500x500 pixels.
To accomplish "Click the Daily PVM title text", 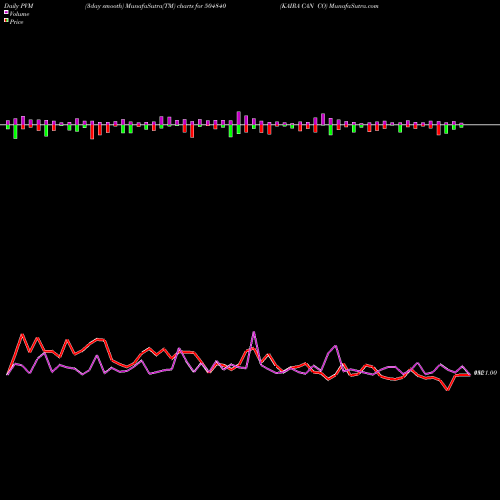I will 19,6.
